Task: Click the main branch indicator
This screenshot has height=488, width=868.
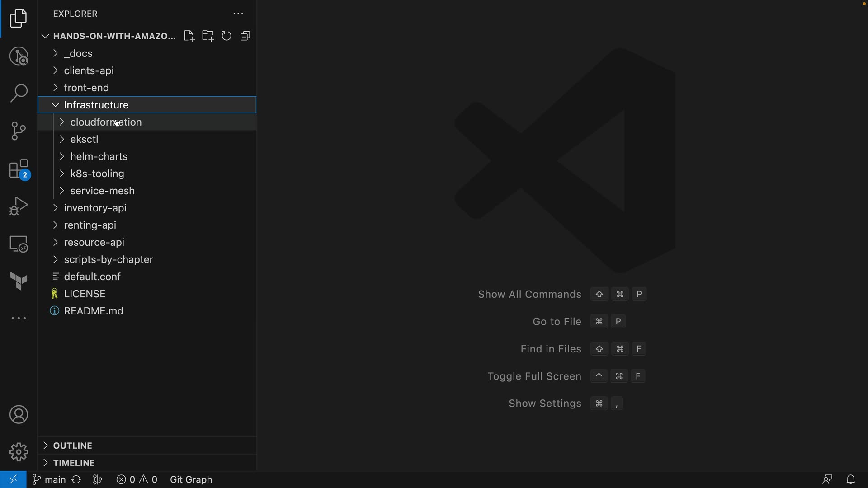Action: point(50,479)
